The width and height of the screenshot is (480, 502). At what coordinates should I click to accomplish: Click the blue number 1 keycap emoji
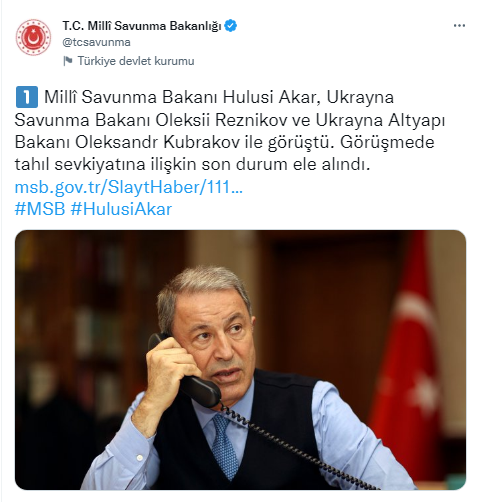pos(27,97)
